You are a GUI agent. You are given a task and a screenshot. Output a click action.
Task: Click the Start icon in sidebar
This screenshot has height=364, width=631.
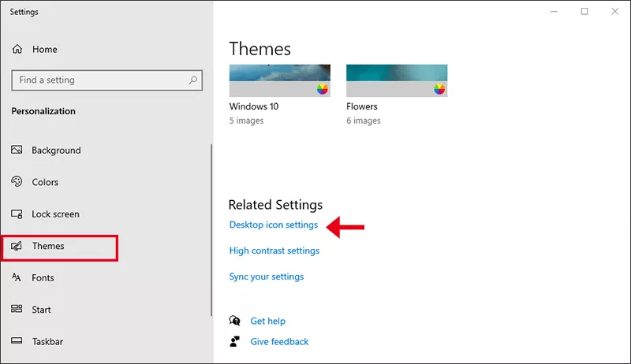(17, 310)
